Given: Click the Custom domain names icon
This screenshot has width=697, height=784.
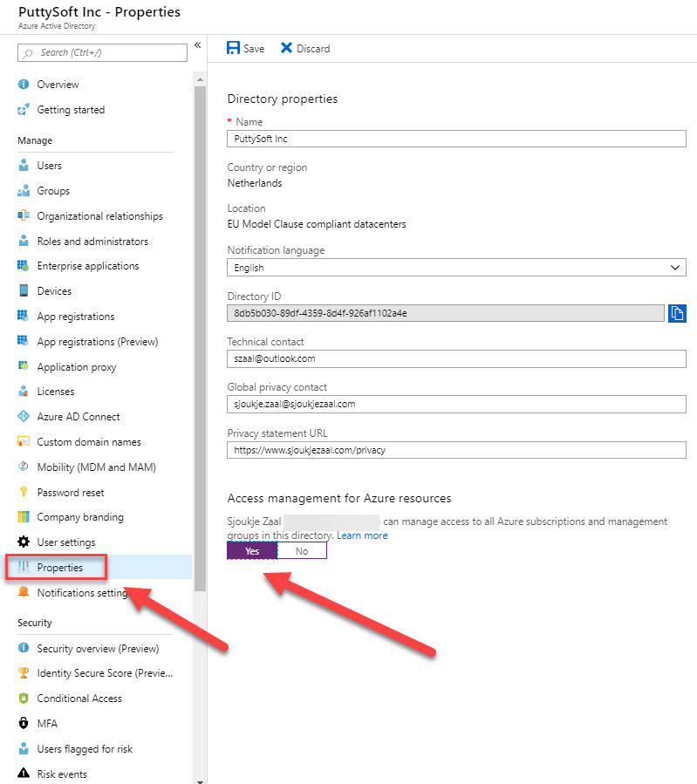Looking at the screenshot, I should 24,441.
